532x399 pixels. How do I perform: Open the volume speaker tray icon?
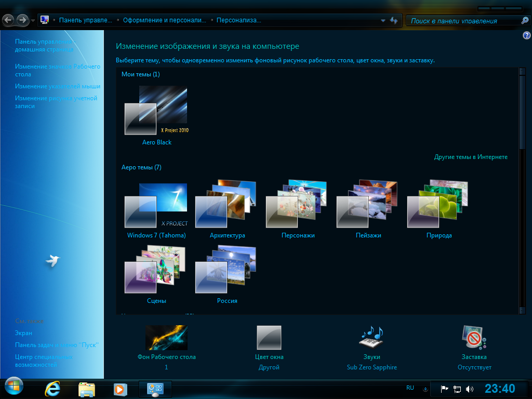(470, 389)
